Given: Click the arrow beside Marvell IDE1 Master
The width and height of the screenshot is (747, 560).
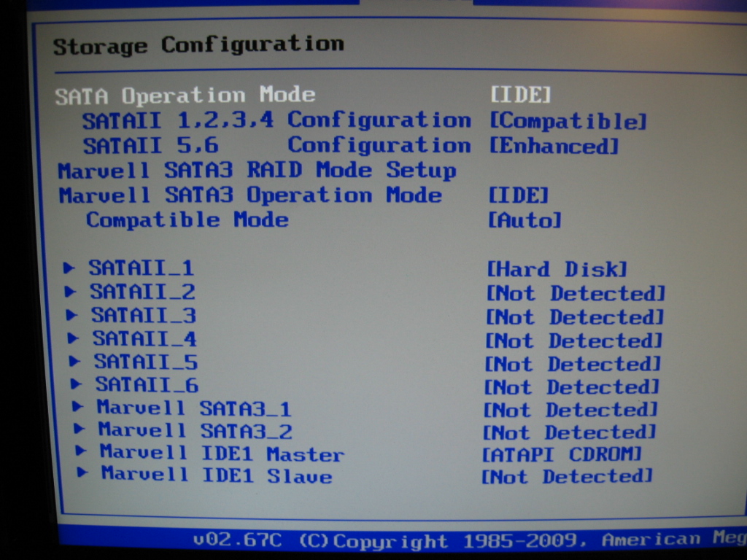Looking at the screenshot, I should [82, 452].
